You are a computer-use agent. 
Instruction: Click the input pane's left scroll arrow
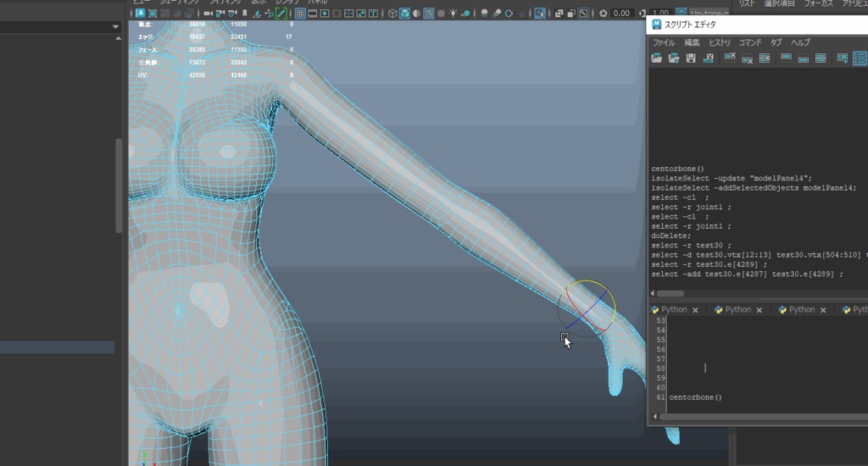point(655,416)
